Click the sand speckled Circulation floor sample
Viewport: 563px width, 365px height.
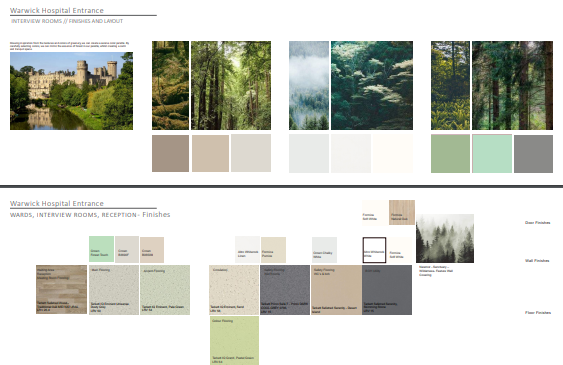[x=234, y=290]
